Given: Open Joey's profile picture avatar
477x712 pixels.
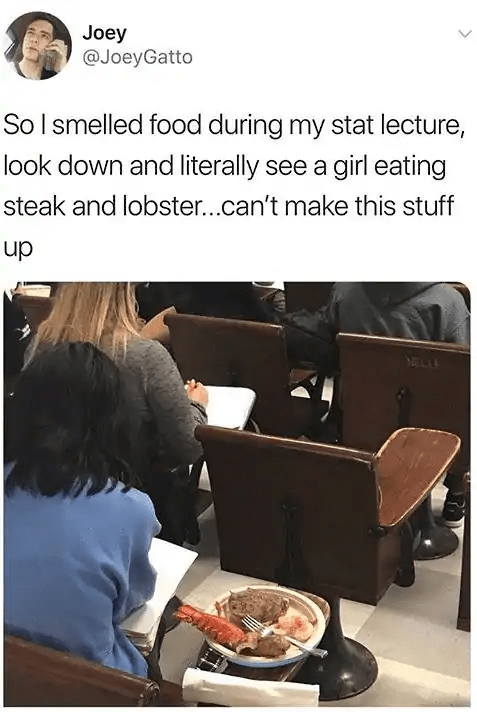Looking at the screenshot, I should coord(38,45).
